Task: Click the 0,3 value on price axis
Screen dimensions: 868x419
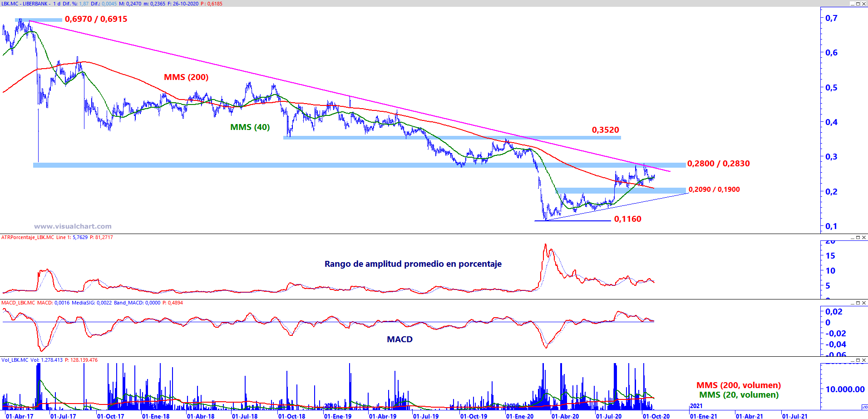Action: [831, 157]
